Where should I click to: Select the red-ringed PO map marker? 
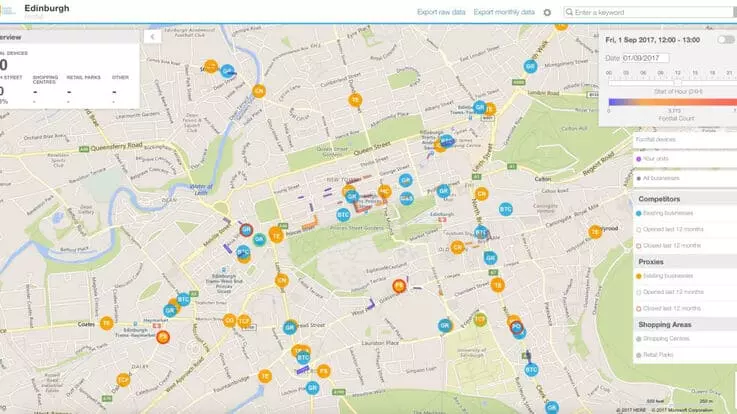click(x=517, y=327)
